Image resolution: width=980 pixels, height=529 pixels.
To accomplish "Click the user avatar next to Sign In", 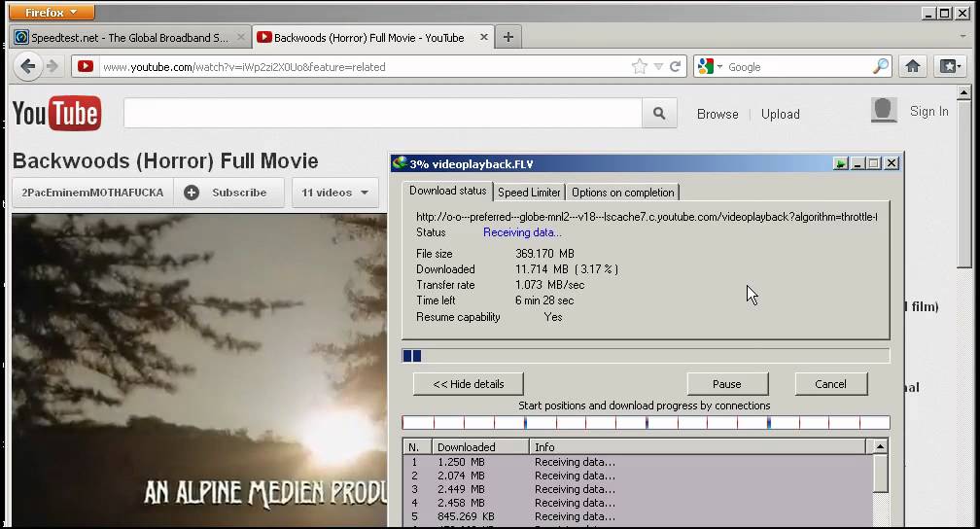I will click(x=884, y=110).
